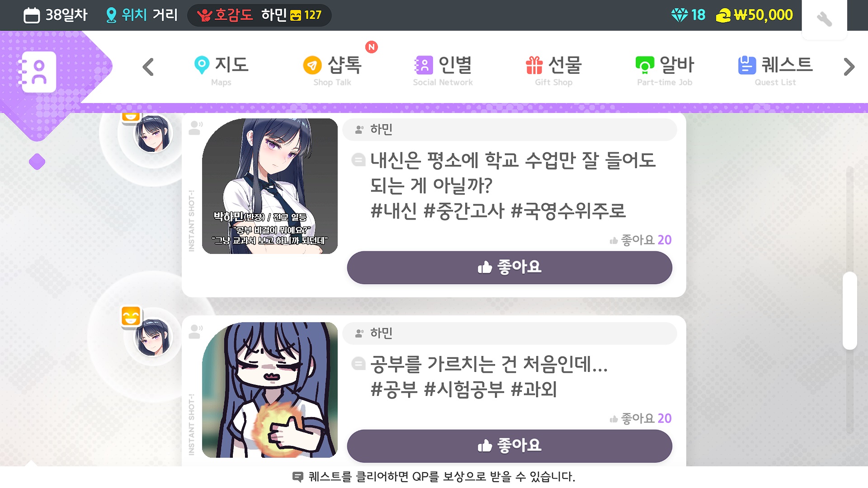Open the chibi fire-thumb post thumbnail

(270, 390)
